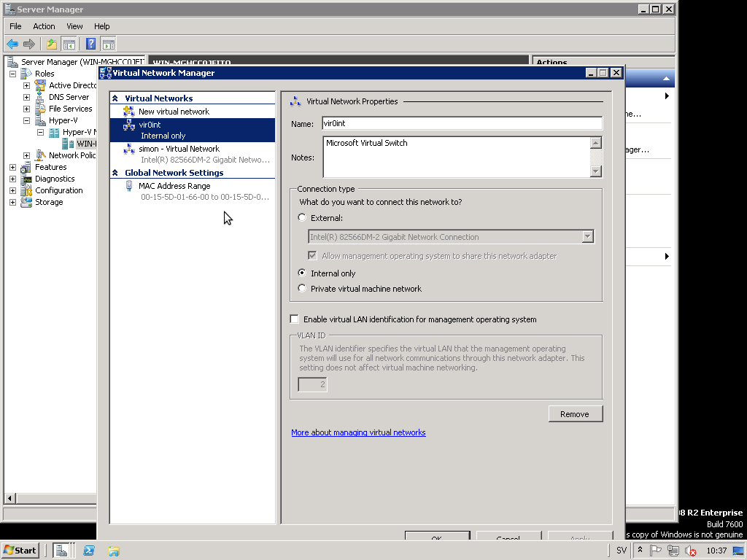
Task: Open the View menu
Action: pyautogui.click(x=74, y=26)
